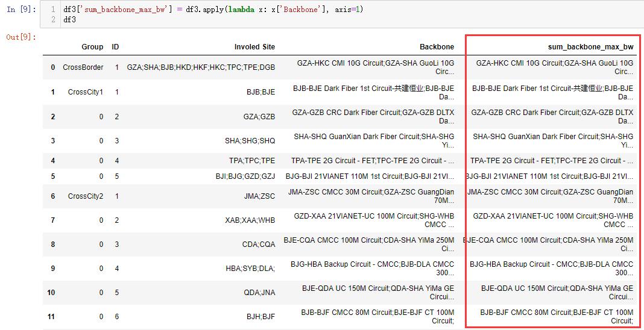Click Backbone cell for BJB-BJE Dark Fiber 1st Circuit
Viewport: 644px width, 330px height.
(x=373, y=92)
